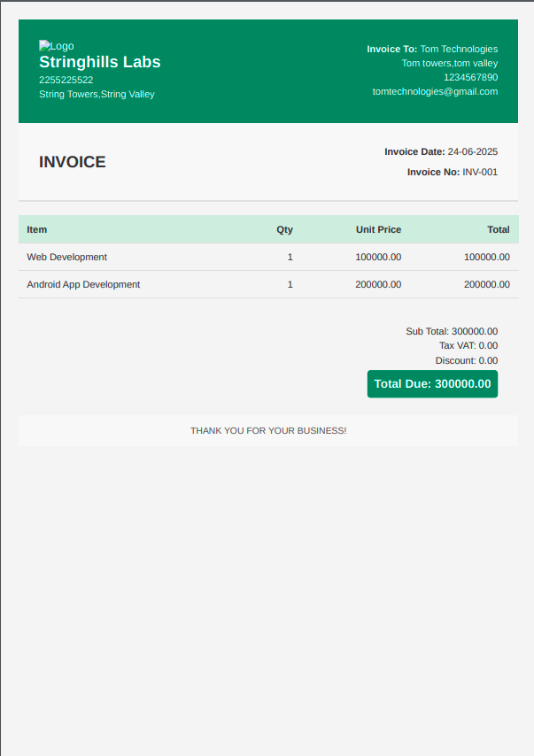The height and width of the screenshot is (756, 534).
Task: Click the invoice date 24-06-2025
Action: [472, 151]
